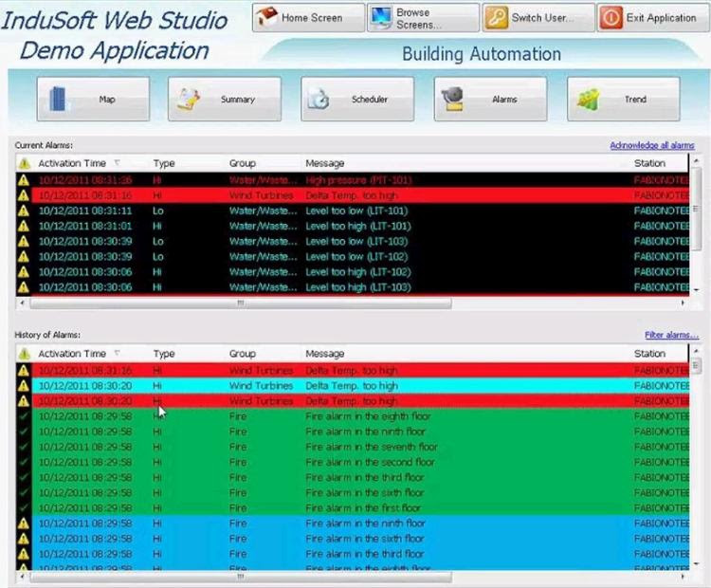This screenshot has height=588, width=711.
Task: Click History of Alarms horizontal scrollbar thumb
Action: coord(241,577)
